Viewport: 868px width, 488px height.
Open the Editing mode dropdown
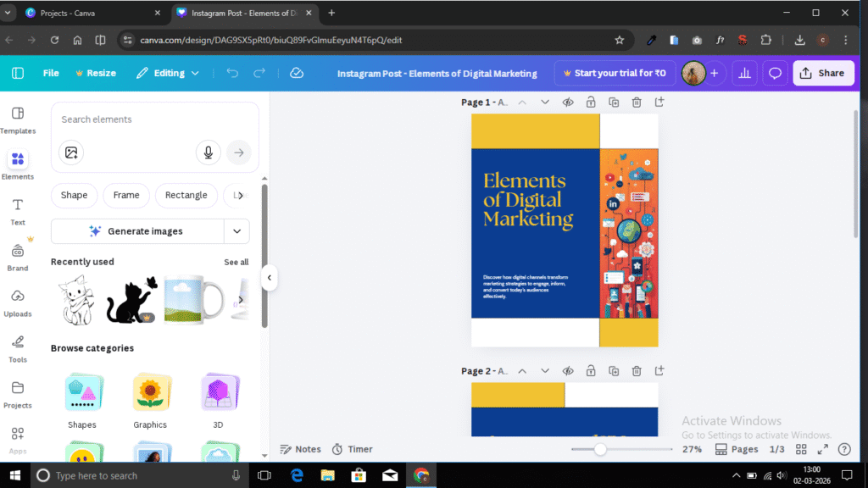[168, 74]
